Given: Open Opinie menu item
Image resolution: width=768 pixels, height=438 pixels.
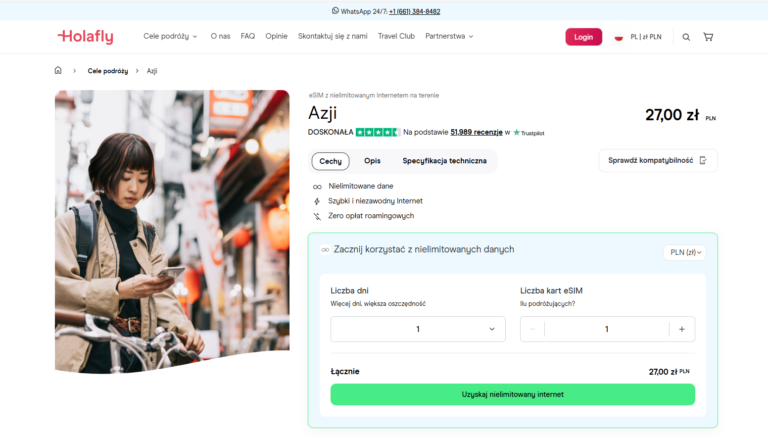Looking at the screenshot, I should point(276,36).
